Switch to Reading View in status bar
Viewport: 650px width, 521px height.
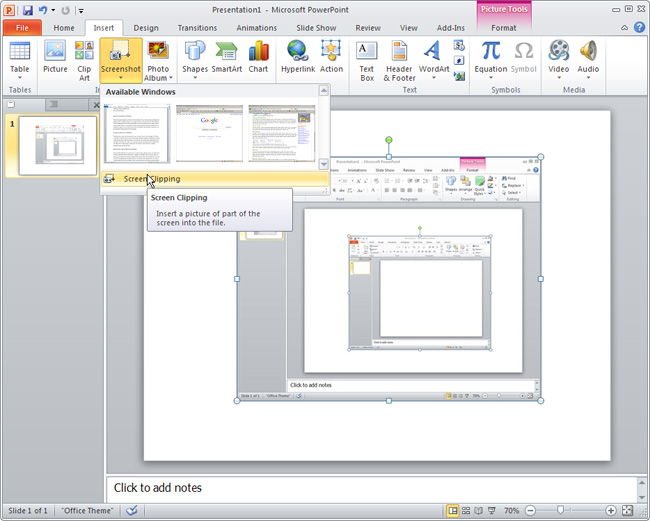pyautogui.click(x=478, y=510)
